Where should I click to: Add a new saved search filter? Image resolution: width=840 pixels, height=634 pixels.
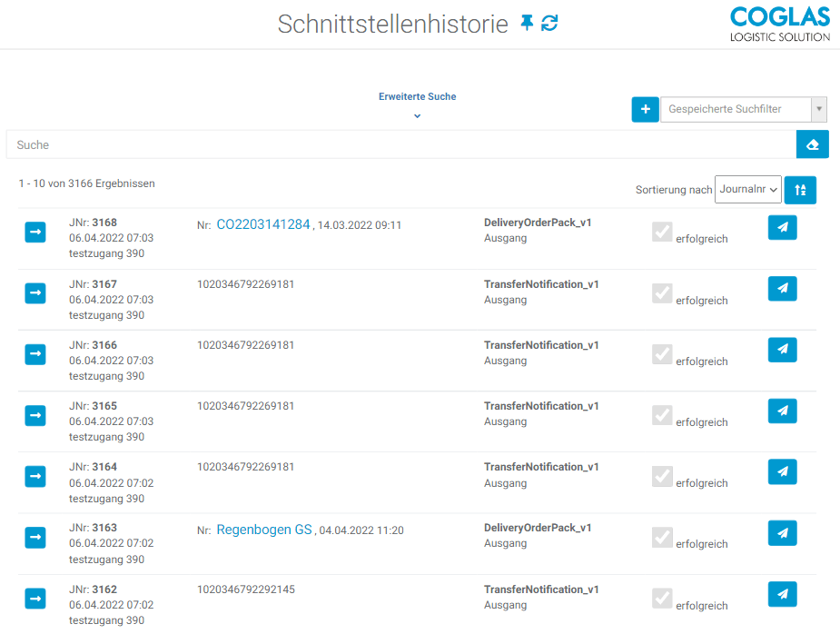click(645, 109)
